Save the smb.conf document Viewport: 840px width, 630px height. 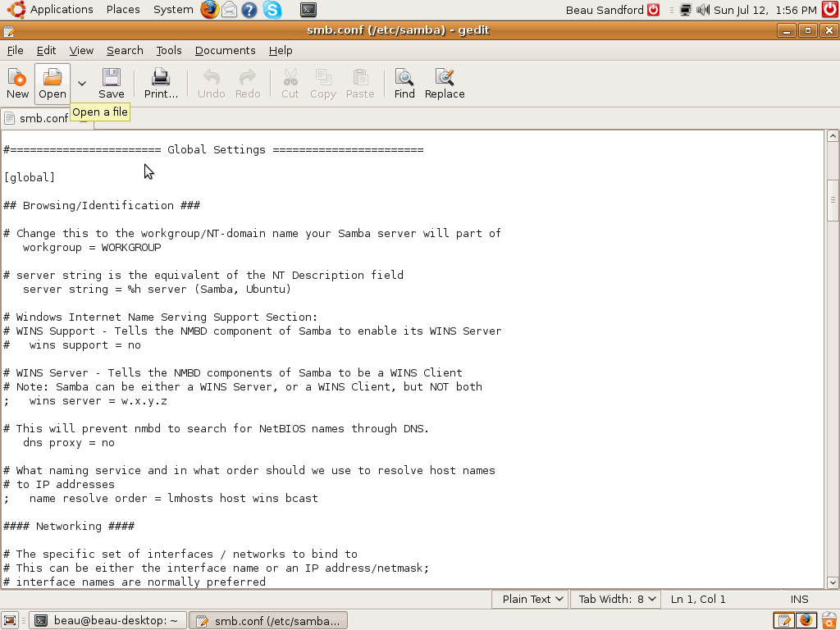pos(112,83)
